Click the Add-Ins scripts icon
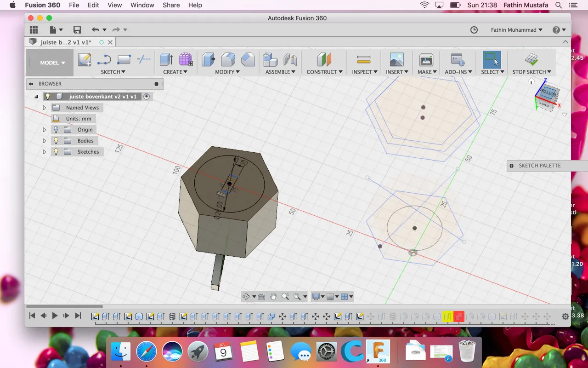 pyautogui.click(x=458, y=60)
